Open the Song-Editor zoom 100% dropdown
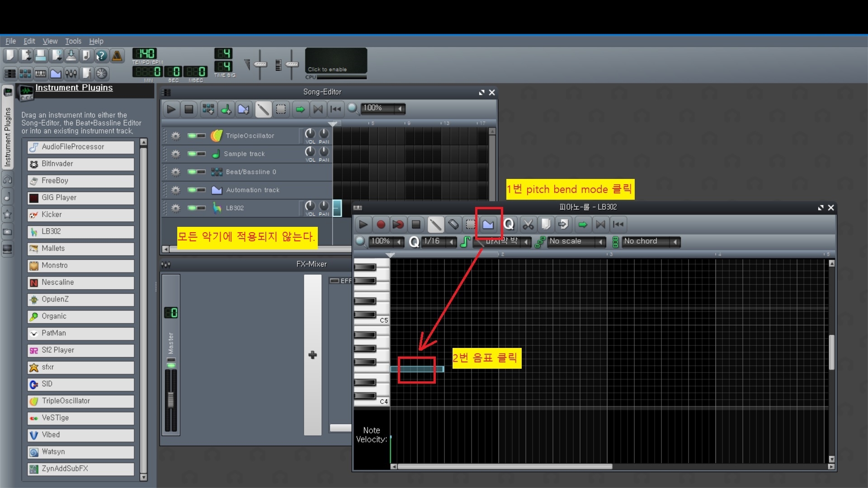The width and height of the screenshot is (868, 488). 383,108
